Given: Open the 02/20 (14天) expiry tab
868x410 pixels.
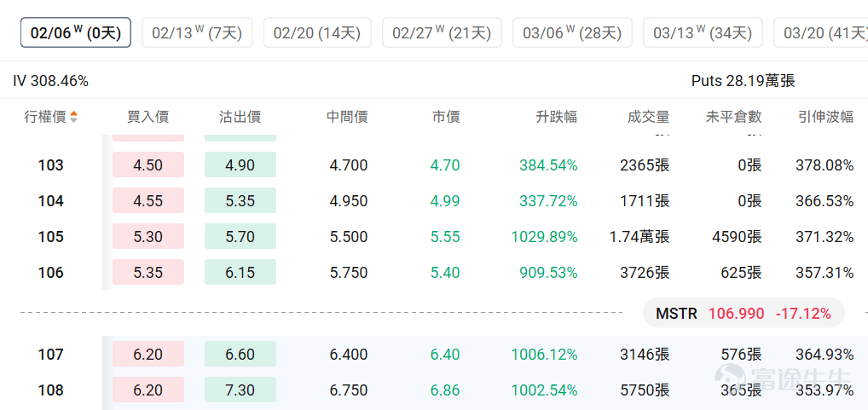Looking at the screenshot, I should pyautogui.click(x=317, y=32).
